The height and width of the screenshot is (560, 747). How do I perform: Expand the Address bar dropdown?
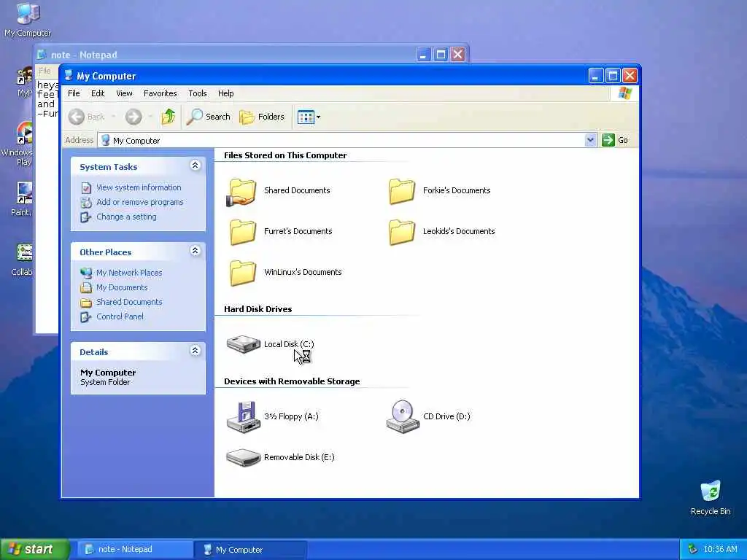[590, 140]
